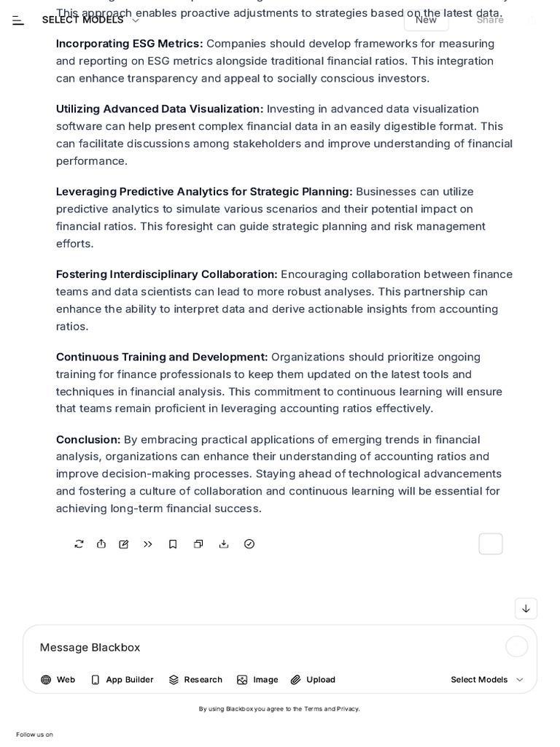Open the App Builder option
560x747 pixels.
pyautogui.click(x=122, y=680)
